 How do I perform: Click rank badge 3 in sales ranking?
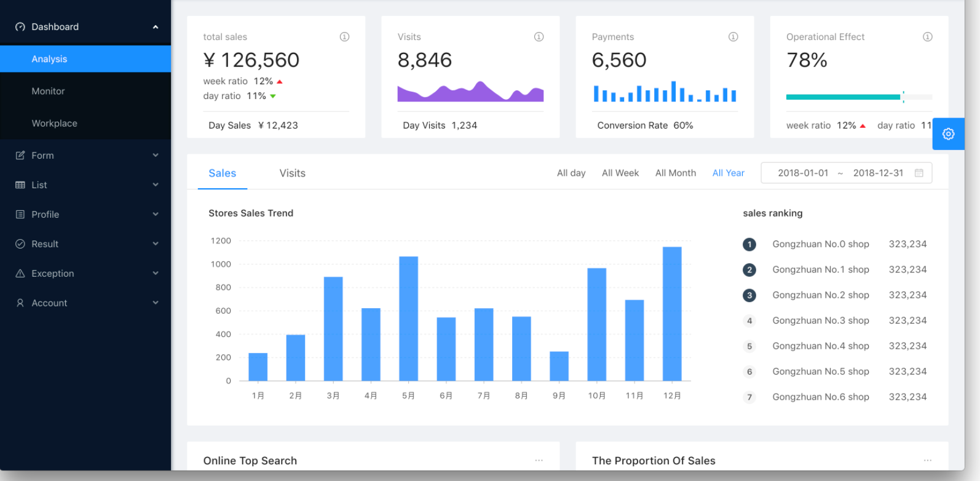click(749, 296)
